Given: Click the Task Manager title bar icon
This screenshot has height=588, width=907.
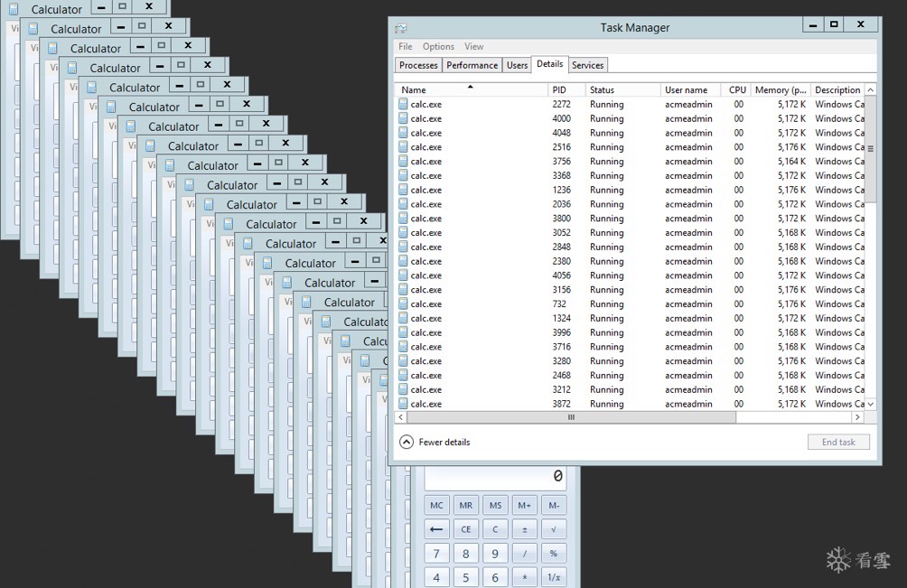Looking at the screenshot, I should coord(401,28).
